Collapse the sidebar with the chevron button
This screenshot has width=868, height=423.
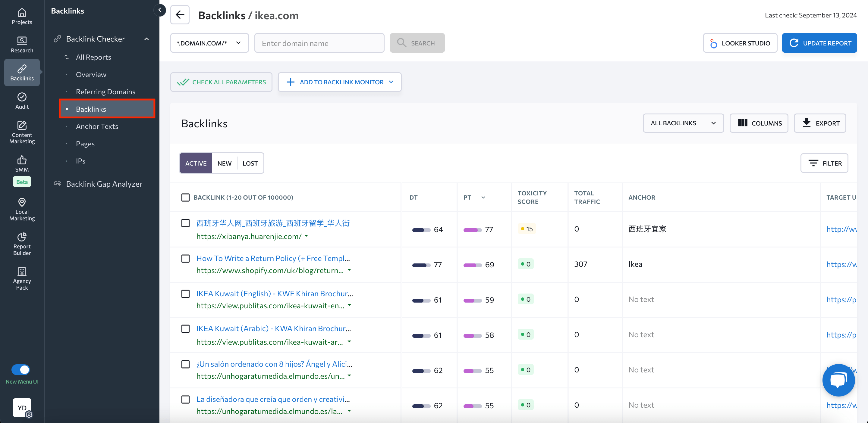[x=160, y=10]
